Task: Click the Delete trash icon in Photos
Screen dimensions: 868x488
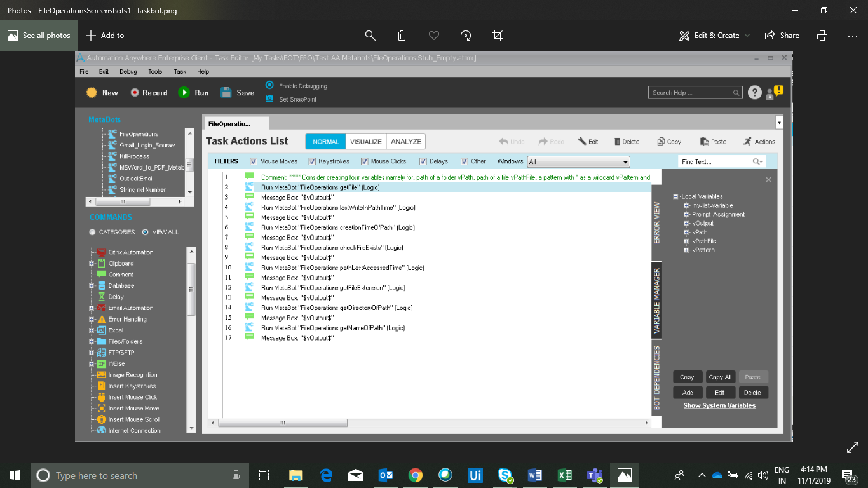Action: coord(402,36)
